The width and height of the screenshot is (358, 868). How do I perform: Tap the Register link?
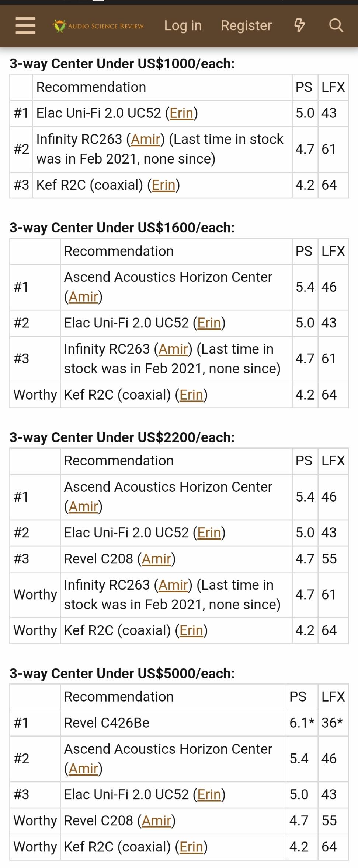click(246, 25)
